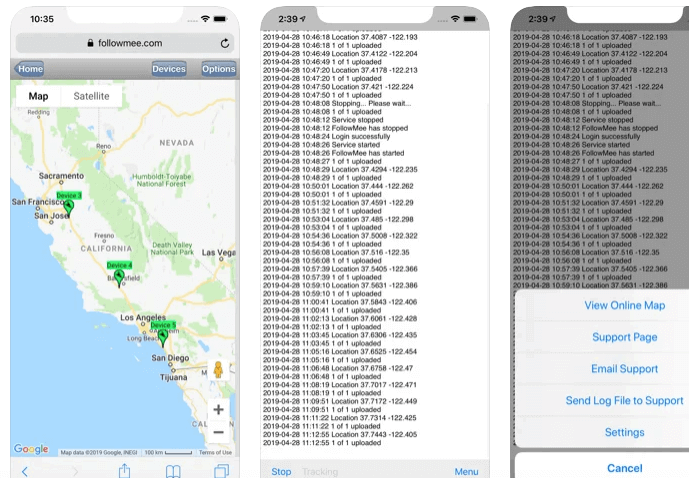
Task: Cancel the action sheet
Action: click(624, 468)
